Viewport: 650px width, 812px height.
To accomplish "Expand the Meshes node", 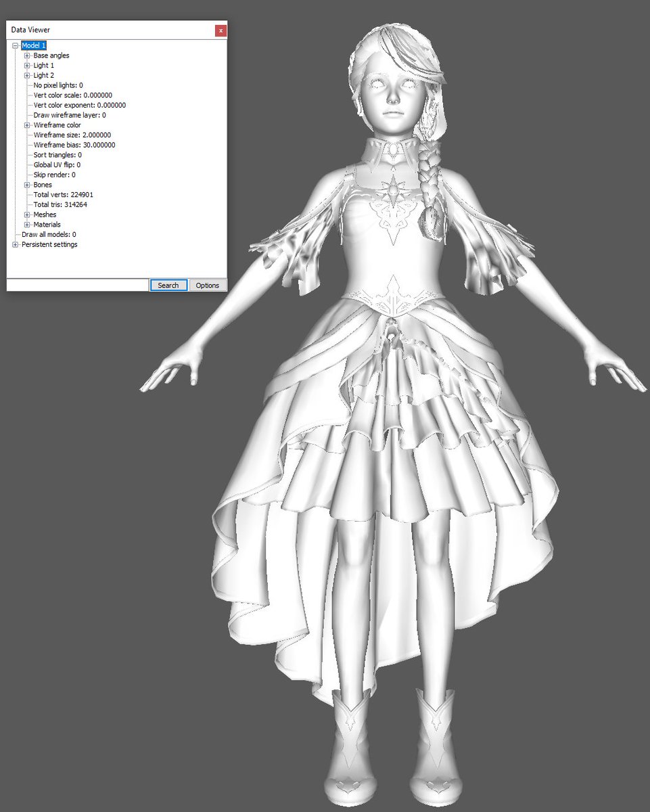I will tap(27, 215).
